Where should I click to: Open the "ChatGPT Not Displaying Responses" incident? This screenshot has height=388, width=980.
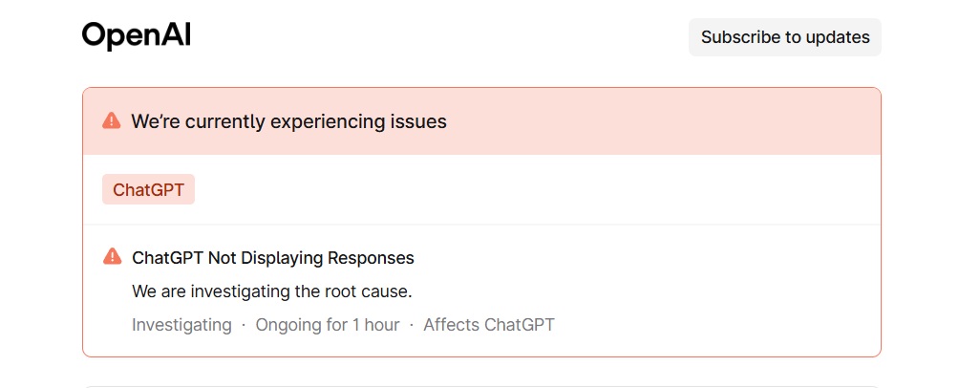coord(272,258)
